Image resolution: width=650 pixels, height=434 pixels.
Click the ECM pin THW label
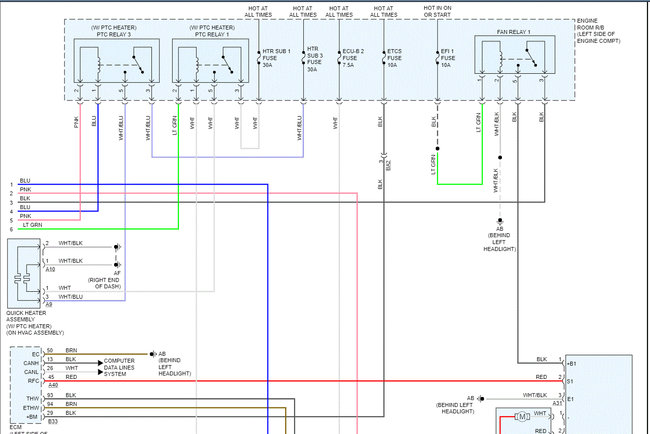coord(33,398)
